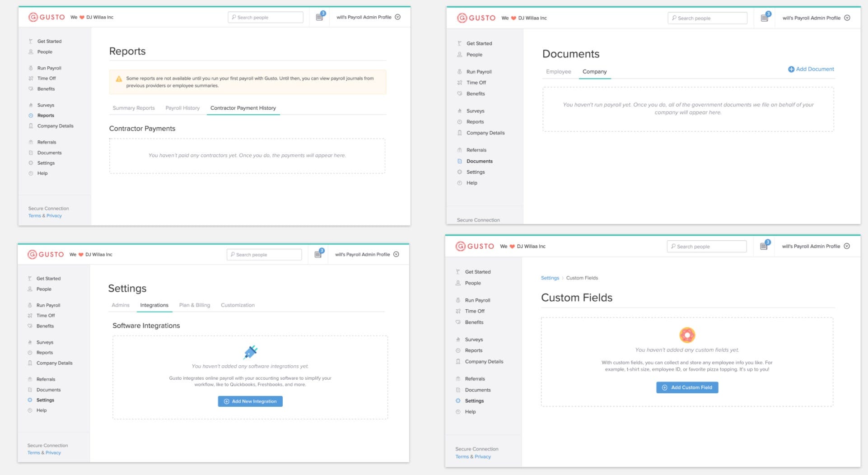This screenshot has width=868, height=475.
Task: Open the notifications icon on the Software Integrations page
Action: pos(318,254)
